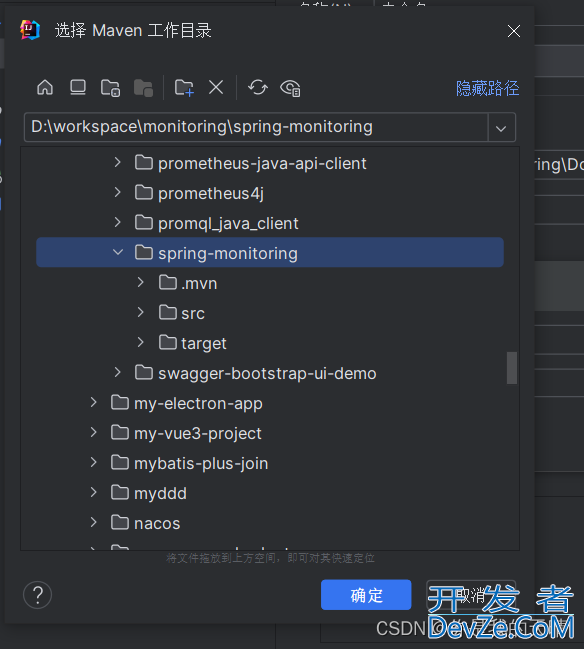Toggle show hidden files eye icon

pos(290,88)
